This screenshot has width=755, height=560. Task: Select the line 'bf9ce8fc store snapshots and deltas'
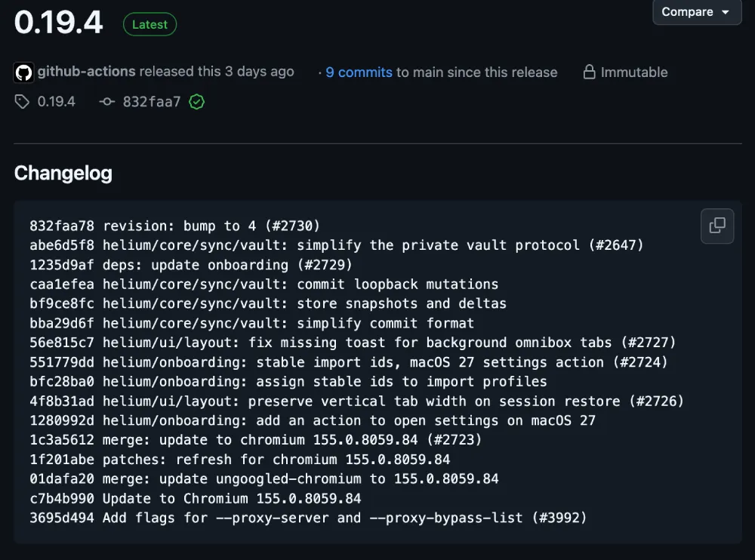point(268,303)
